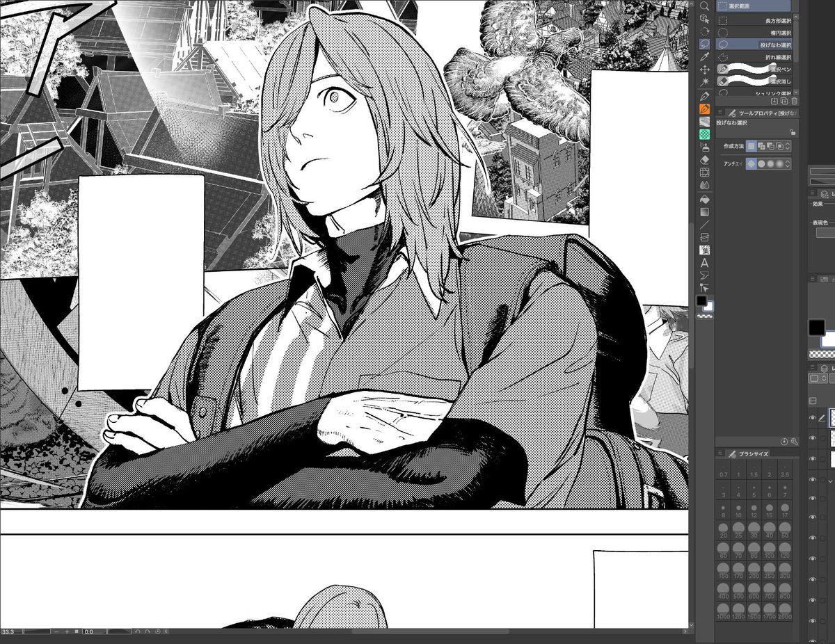Choose 折れ線選択 sub tool

(x=754, y=57)
